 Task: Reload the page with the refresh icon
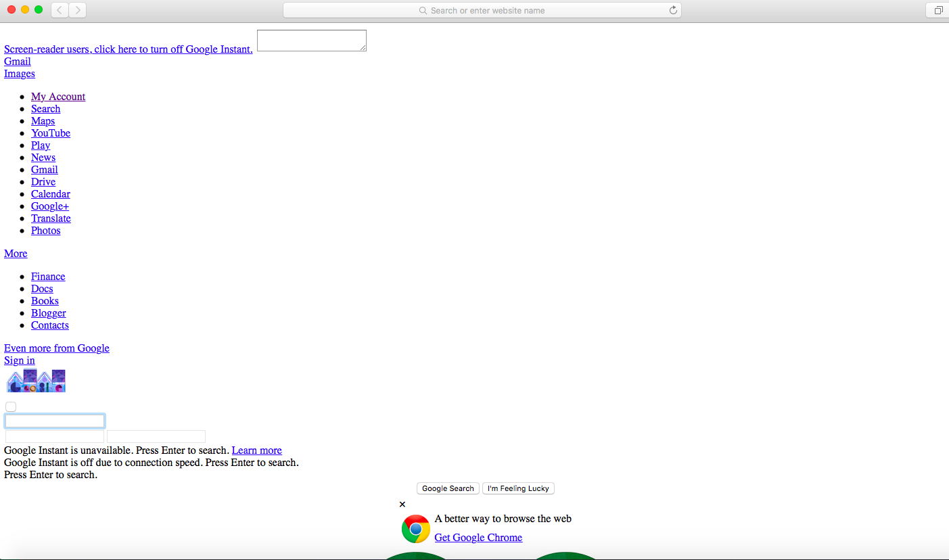point(673,10)
